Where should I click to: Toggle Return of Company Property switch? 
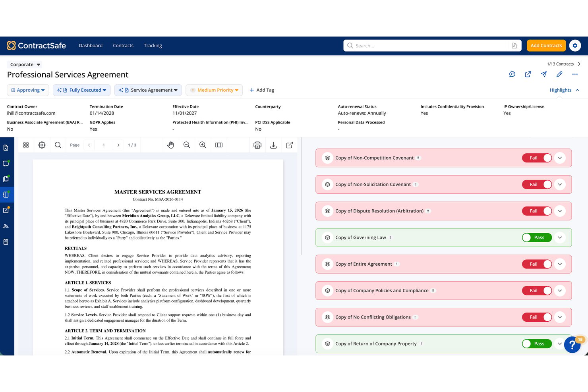[537, 344]
